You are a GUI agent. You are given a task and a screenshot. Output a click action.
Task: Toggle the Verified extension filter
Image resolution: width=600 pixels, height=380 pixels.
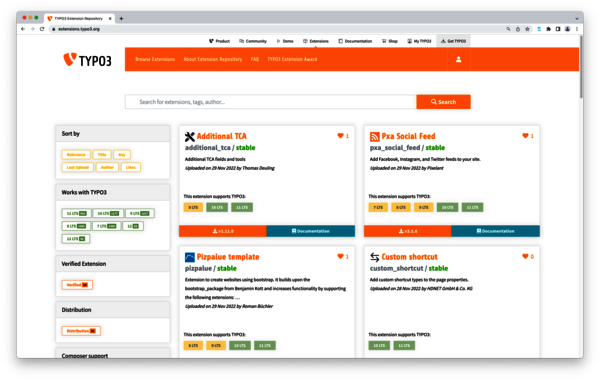coord(77,285)
